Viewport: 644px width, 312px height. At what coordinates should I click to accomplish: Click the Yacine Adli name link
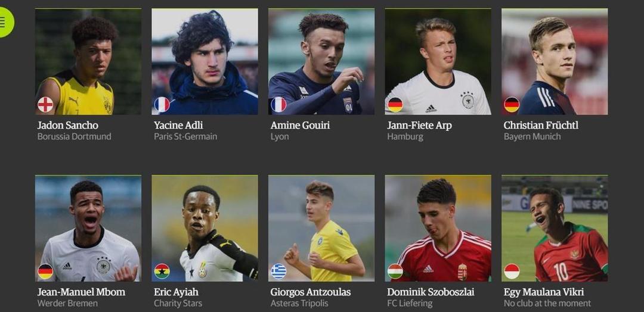click(x=178, y=125)
